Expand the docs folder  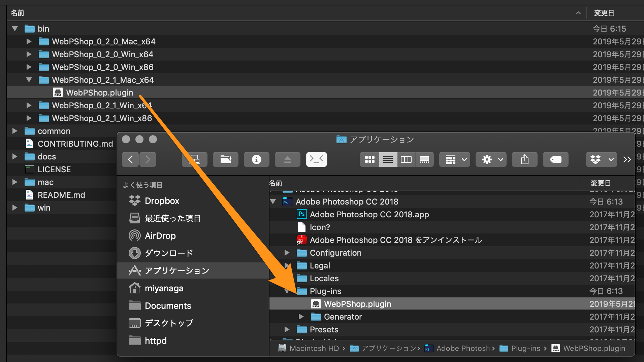click(15, 156)
